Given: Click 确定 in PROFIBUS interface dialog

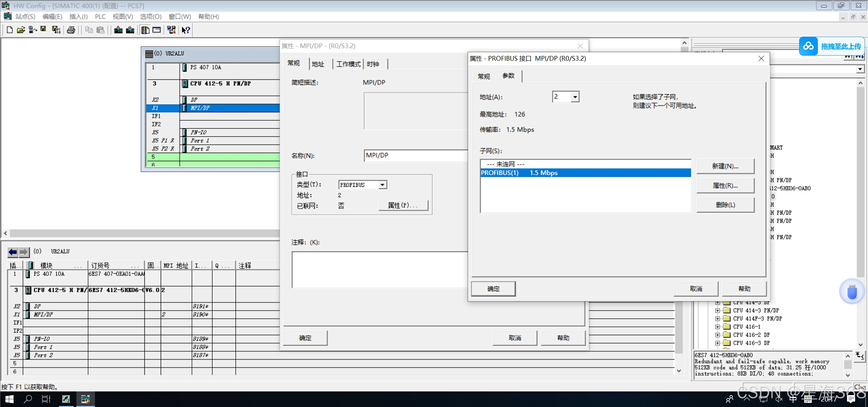Looking at the screenshot, I should click(493, 289).
